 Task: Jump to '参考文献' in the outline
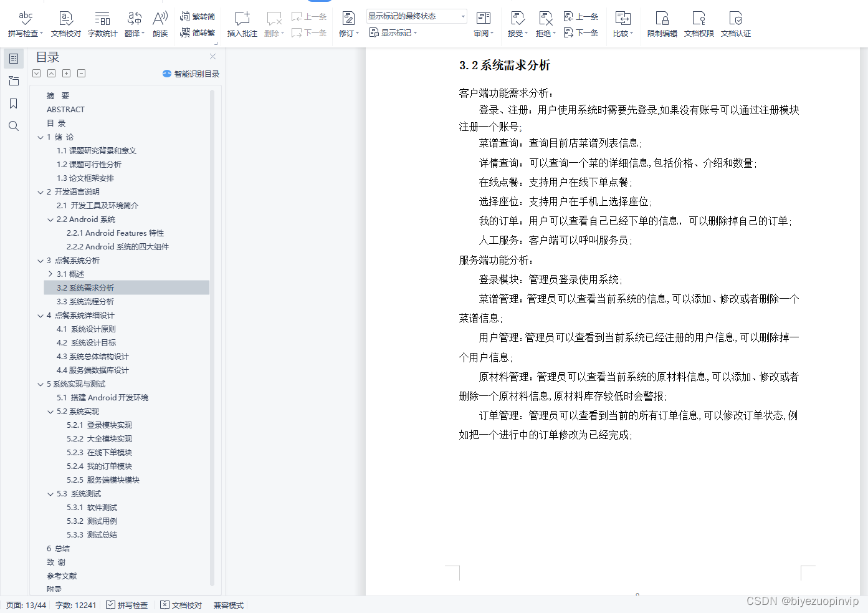[x=62, y=576]
